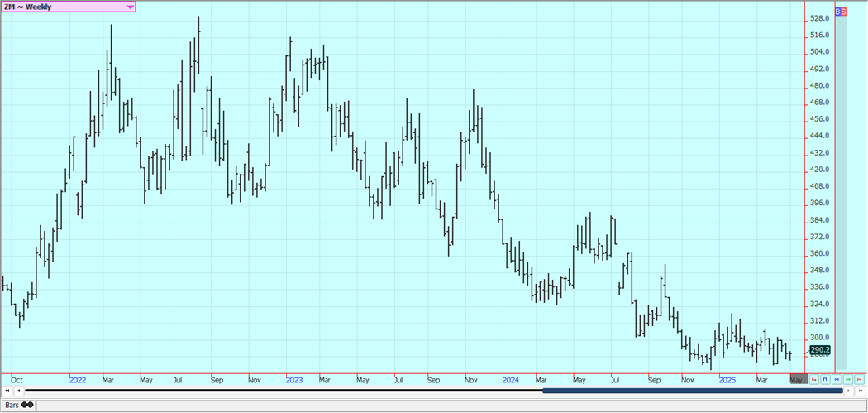
Task: Click the 408.0 price axis label
Action: (x=819, y=186)
